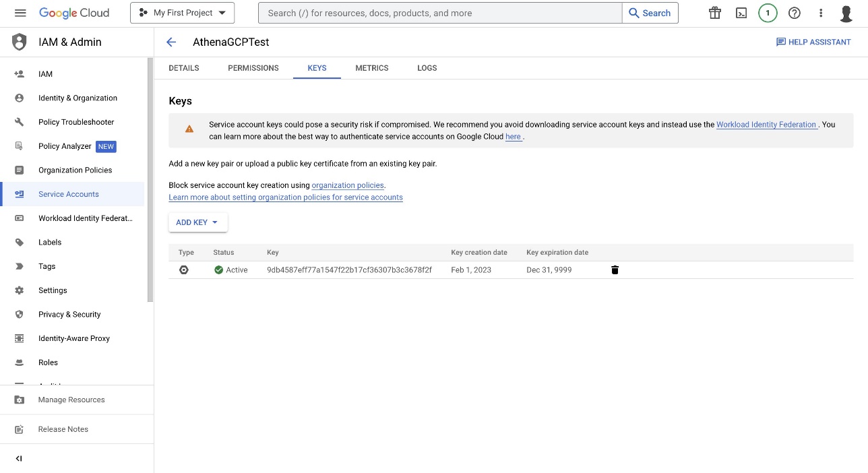Click the IAM add-person sidebar icon

coord(20,74)
